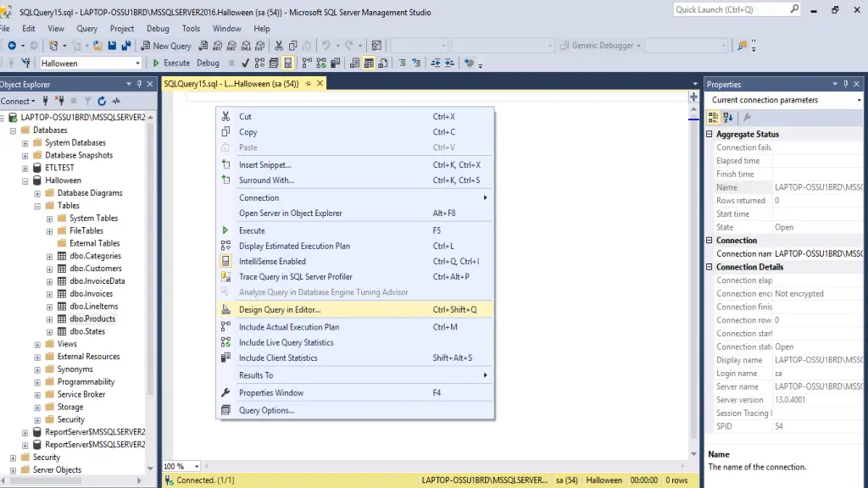Click the Change Connection icon beside database box
The image size is (868, 488).
pos(25,63)
